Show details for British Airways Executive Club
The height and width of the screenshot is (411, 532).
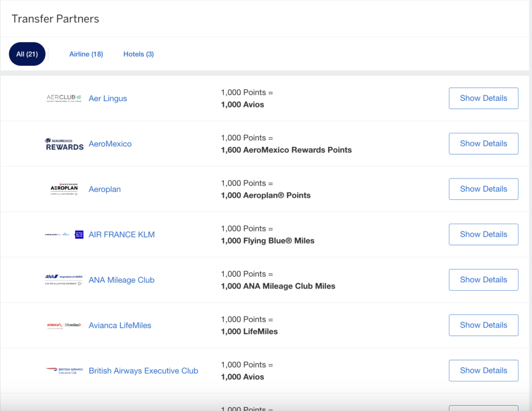pyautogui.click(x=483, y=371)
